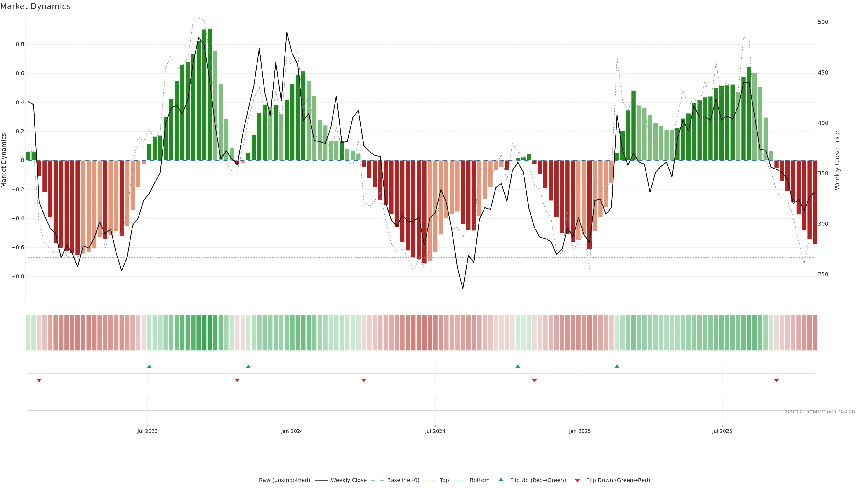868x488 pixels.
Task: Click the green triangle icon in the legend
Action: 501,480
